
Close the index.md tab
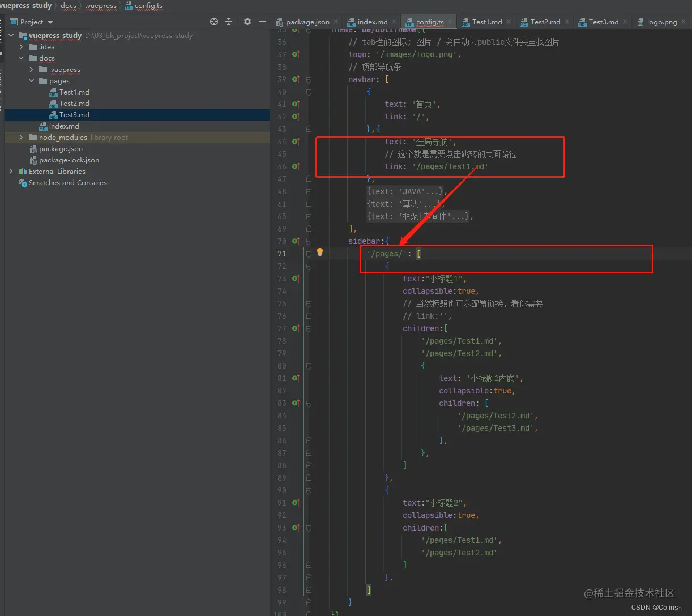coord(394,22)
